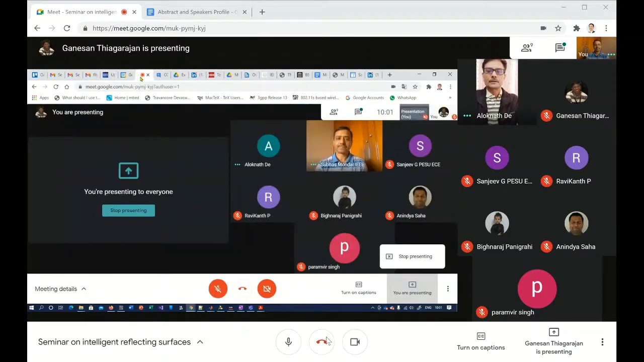This screenshot has height=362, width=644.
Task: Click the presented browser's home icon
Action: coord(66,86)
